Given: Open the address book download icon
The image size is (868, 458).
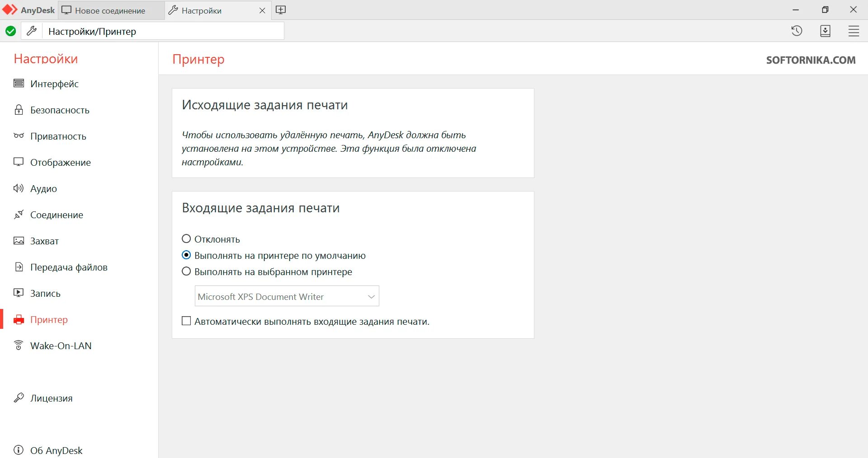Looking at the screenshot, I should tap(825, 31).
